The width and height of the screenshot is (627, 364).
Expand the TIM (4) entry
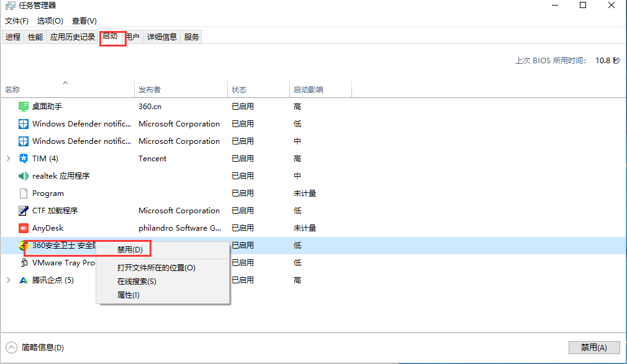tap(9, 158)
